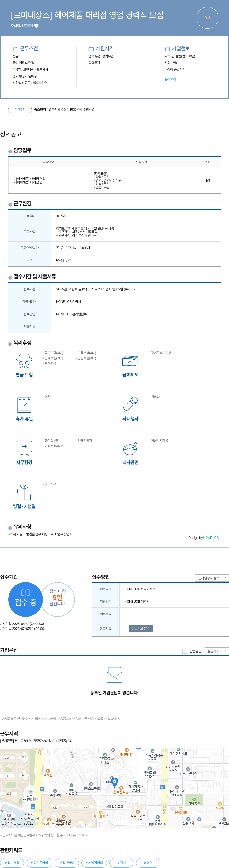Click the 장기근속자포상 benefit text
Image resolution: width=229 pixels, height=868 pixels.
pyautogui.click(x=160, y=353)
